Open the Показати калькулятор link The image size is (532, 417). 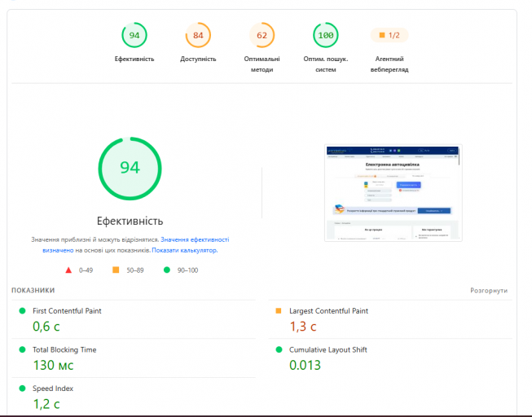click(x=185, y=250)
